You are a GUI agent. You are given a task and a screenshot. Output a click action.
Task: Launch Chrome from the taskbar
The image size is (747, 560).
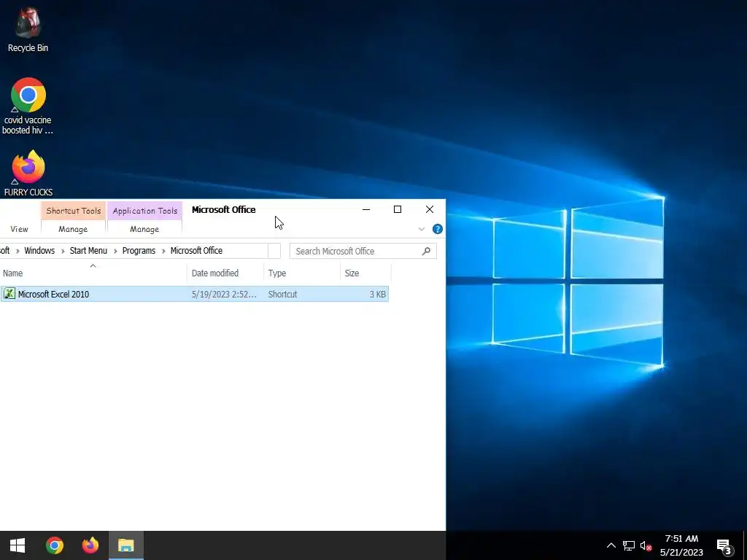(54, 545)
